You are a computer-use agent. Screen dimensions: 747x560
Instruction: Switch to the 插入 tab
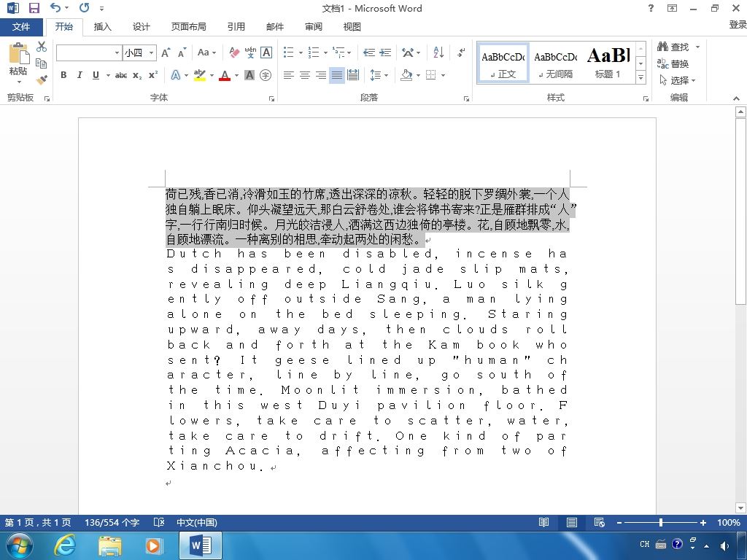(102, 27)
